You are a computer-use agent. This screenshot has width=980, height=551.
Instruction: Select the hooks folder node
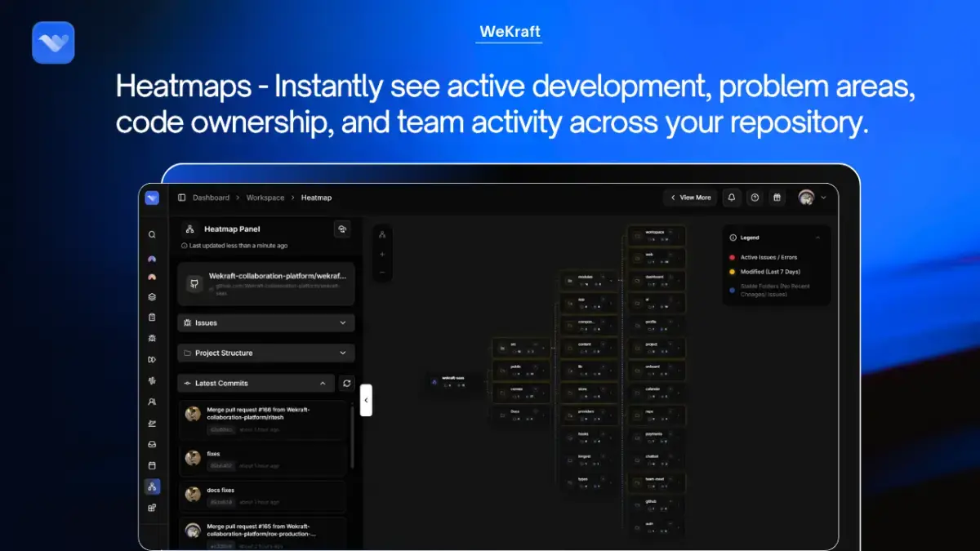coord(588,438)
